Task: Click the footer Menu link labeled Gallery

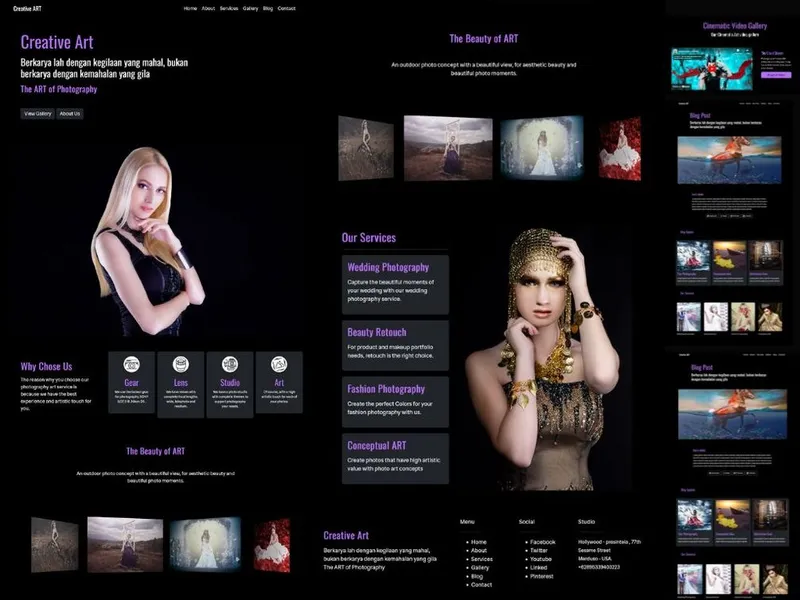Action: tap(479, 567)
